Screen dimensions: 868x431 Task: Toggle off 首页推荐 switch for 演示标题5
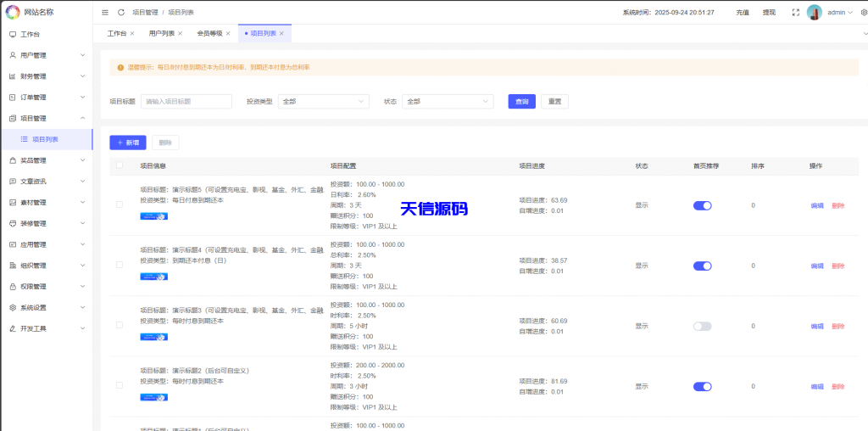[x=702, y=205]
